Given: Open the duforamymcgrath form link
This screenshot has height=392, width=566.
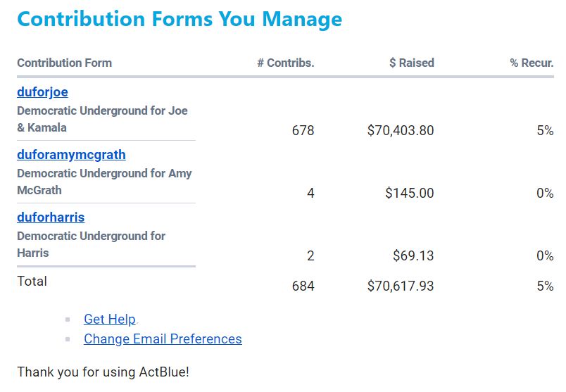Looking at the screenshot, I should tap(71, 155).
